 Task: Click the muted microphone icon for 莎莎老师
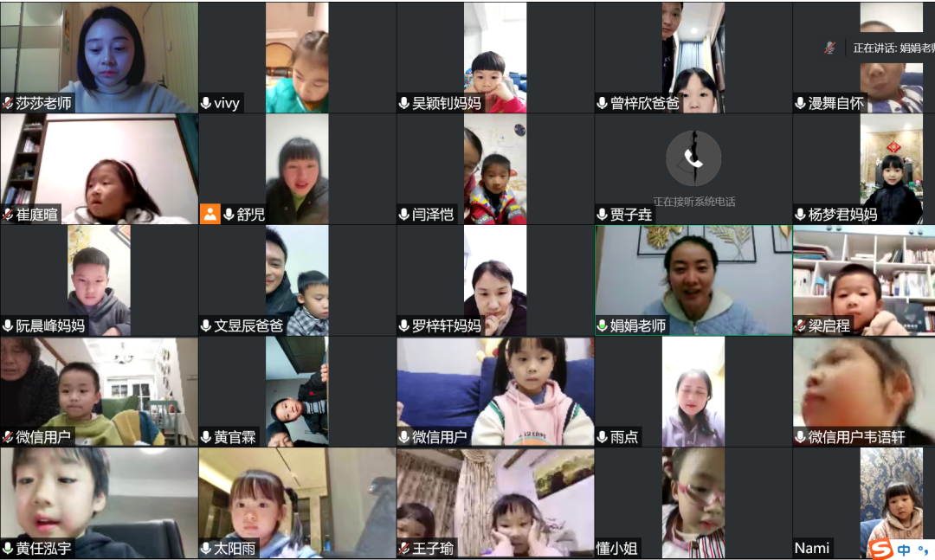coord(8,103)
